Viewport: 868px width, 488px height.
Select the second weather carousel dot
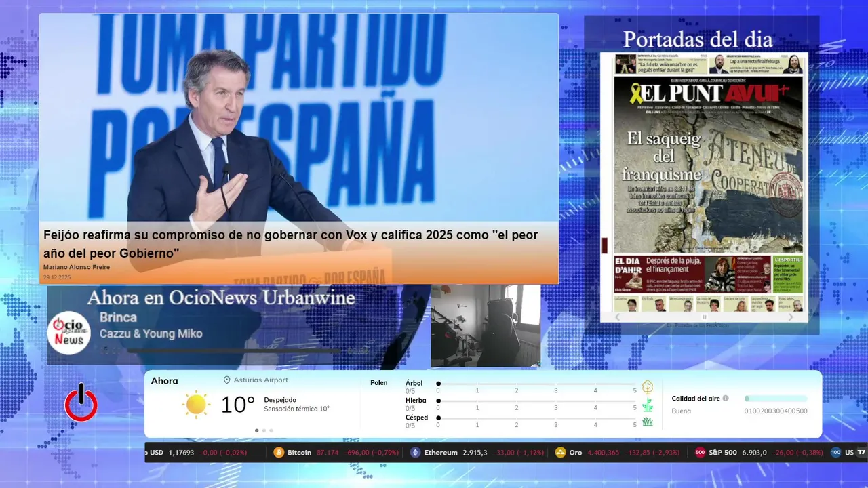tap(264, 430)
